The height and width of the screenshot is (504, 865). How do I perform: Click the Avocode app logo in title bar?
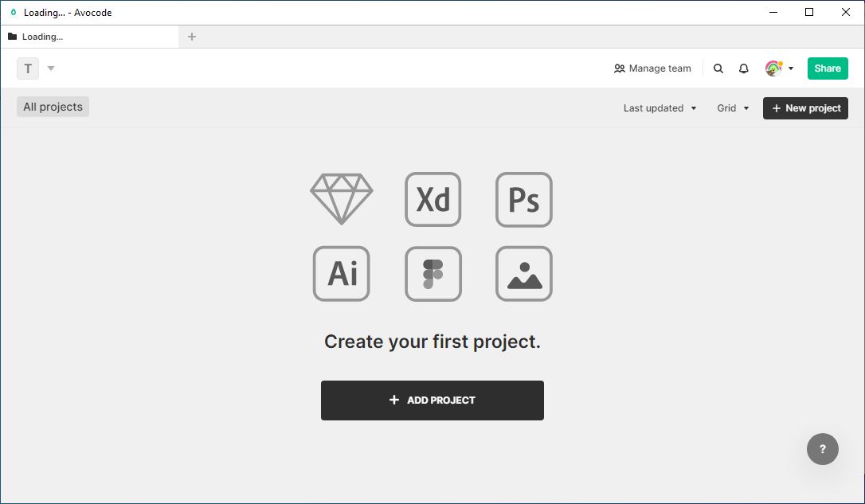coord(14,12)
